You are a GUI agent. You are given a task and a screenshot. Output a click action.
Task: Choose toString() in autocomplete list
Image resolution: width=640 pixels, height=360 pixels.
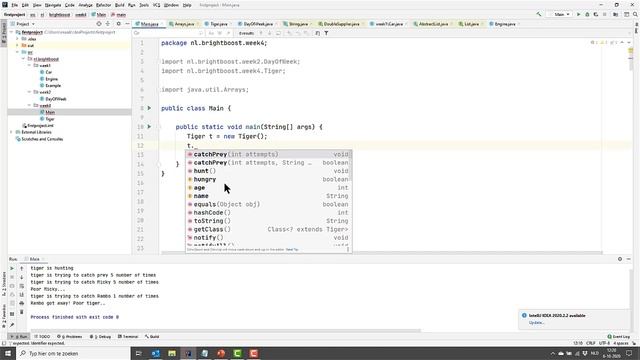click(269, 221)
